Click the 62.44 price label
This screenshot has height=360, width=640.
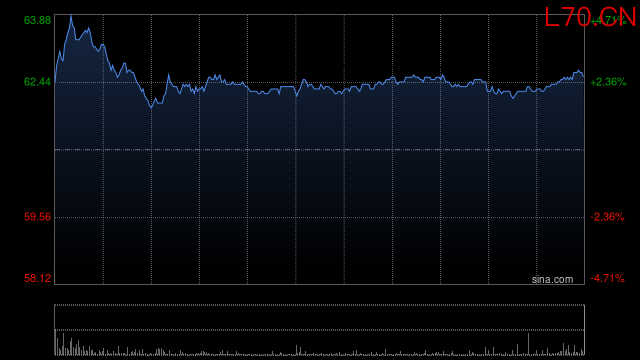(37, 82)
